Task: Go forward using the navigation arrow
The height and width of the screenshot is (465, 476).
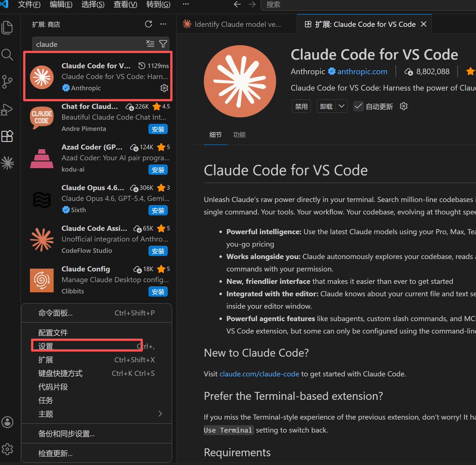Action: 252,4
